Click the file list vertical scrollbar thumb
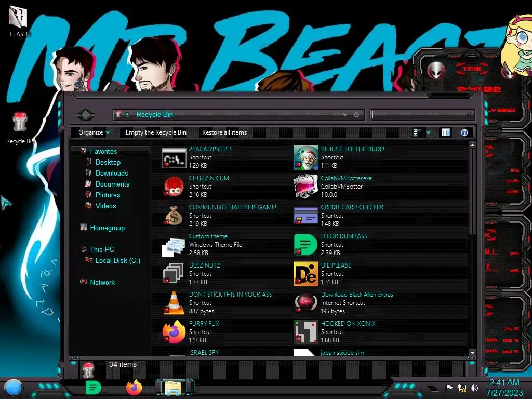This screenshot has width=532, height=399. coord(472,191)
